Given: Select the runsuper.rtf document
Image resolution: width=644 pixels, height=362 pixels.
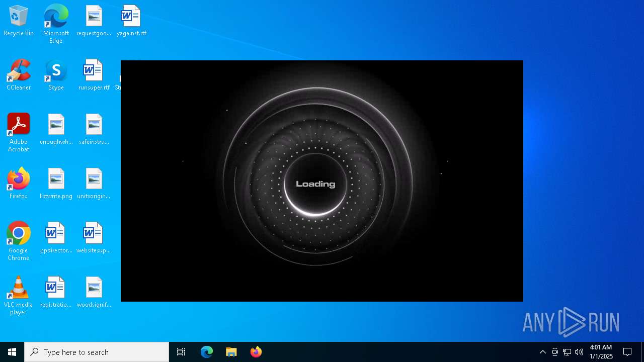Looking at the screenshot, I should tap(94, 75).
